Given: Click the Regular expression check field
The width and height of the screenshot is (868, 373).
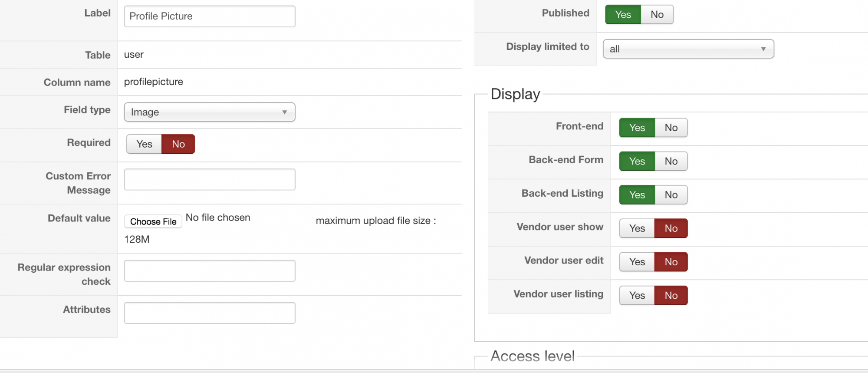Looking at the screenshot, I should click(x=209, y=271).
